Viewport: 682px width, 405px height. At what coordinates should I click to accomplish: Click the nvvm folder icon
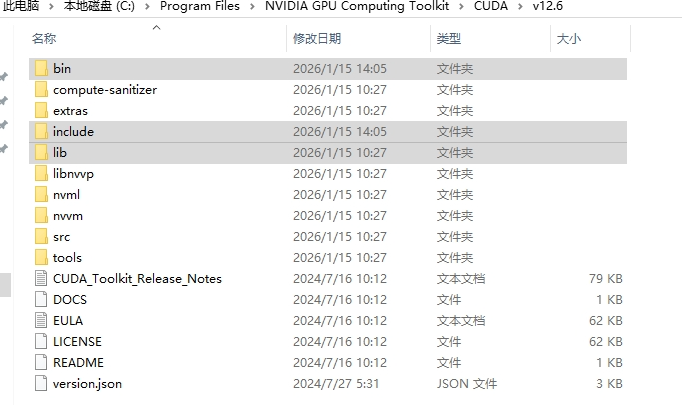(x=40, y=216)
